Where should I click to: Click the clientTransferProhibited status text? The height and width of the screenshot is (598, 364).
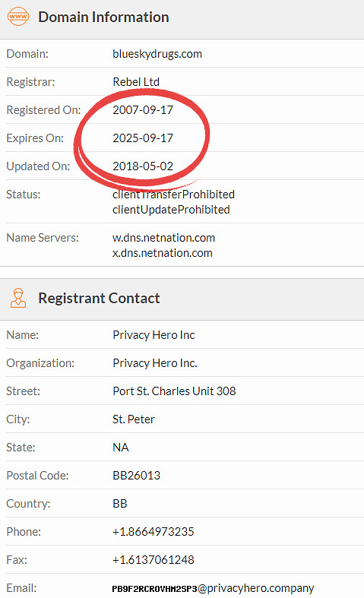pos(173,195)
